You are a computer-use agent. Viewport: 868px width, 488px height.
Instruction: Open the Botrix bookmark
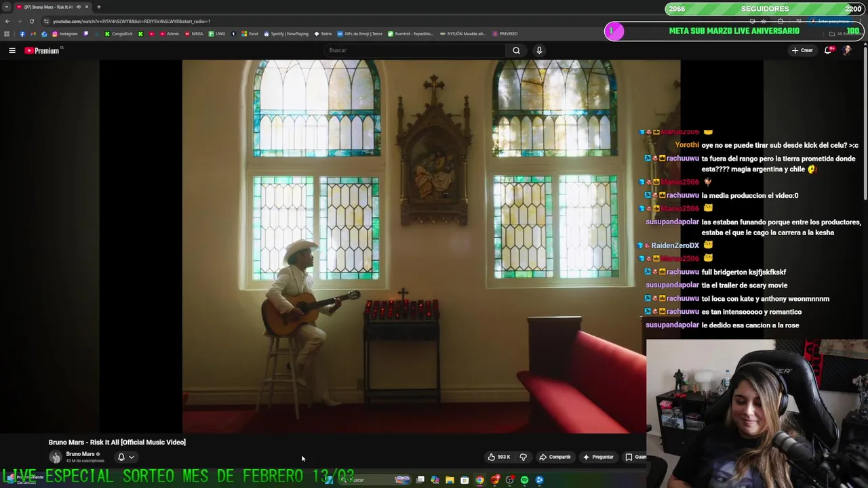(x=323, y=34)
